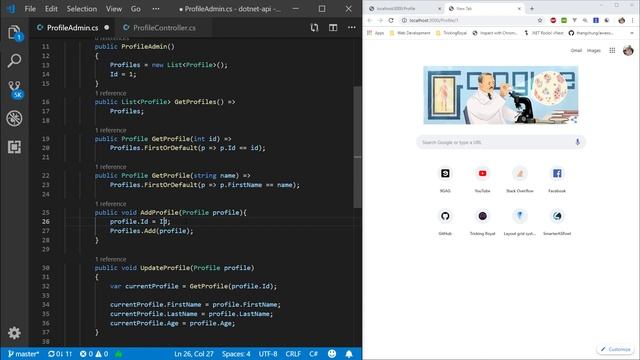Open the Facebook shortcut
Image resolution: width=640 pixels, height=360 pixels.
tap(557, 179)
